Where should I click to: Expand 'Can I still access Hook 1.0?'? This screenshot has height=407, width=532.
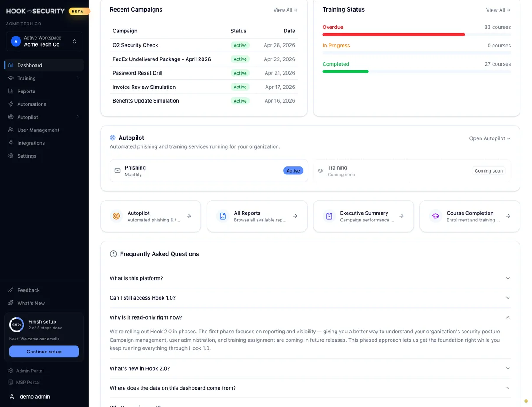coord(310,298)
